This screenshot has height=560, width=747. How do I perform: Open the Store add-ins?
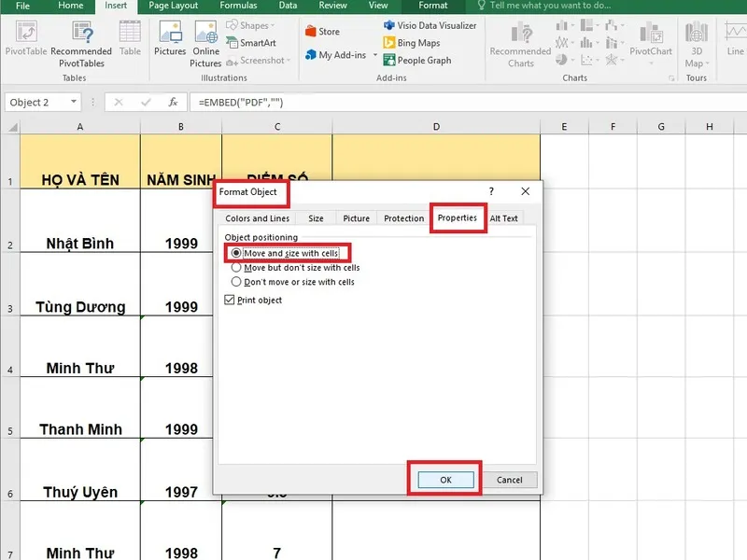[322, 32]
